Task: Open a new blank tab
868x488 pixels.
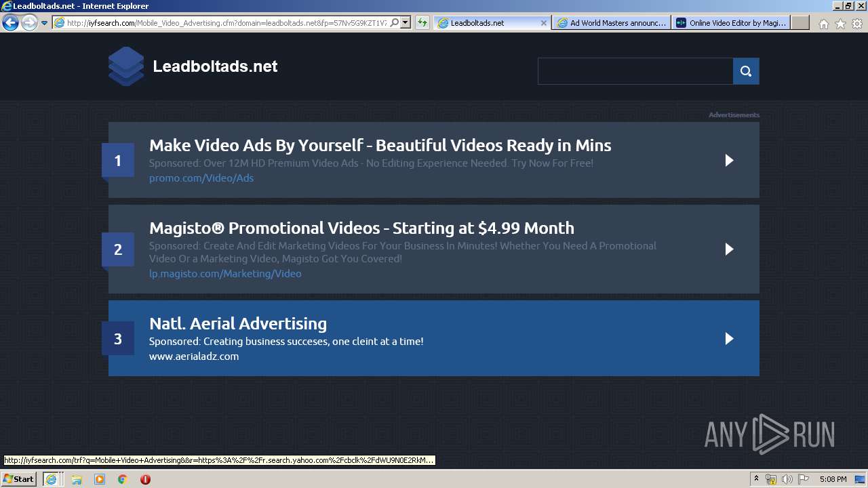Action: coord(800,23)
